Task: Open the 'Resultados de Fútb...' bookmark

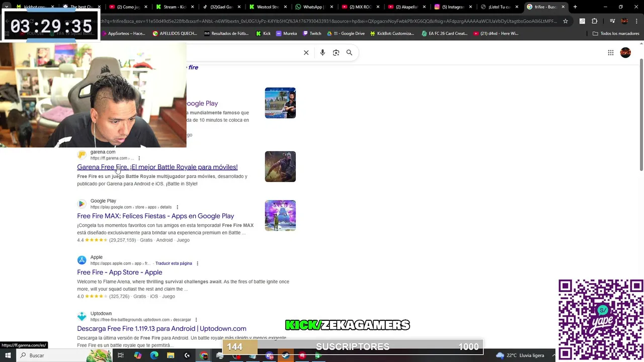Action: point(226,33)
